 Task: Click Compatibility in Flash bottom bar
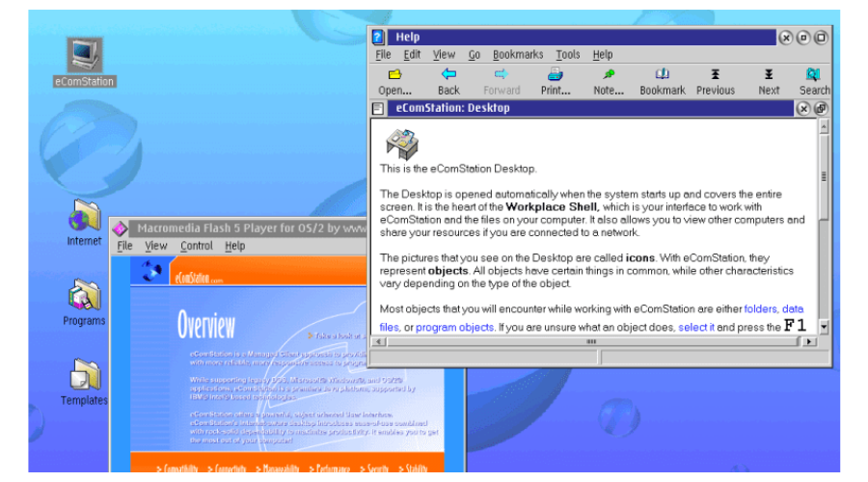[177, 469]
